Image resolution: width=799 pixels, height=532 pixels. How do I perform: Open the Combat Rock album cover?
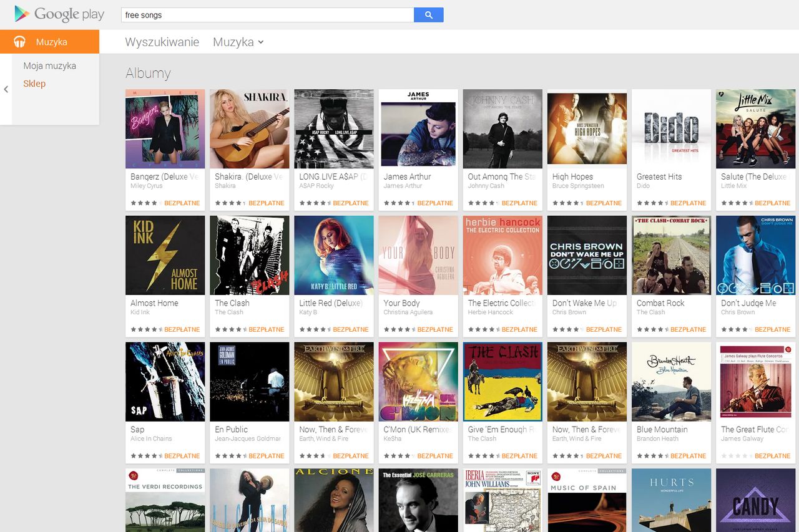coord(672,255)
